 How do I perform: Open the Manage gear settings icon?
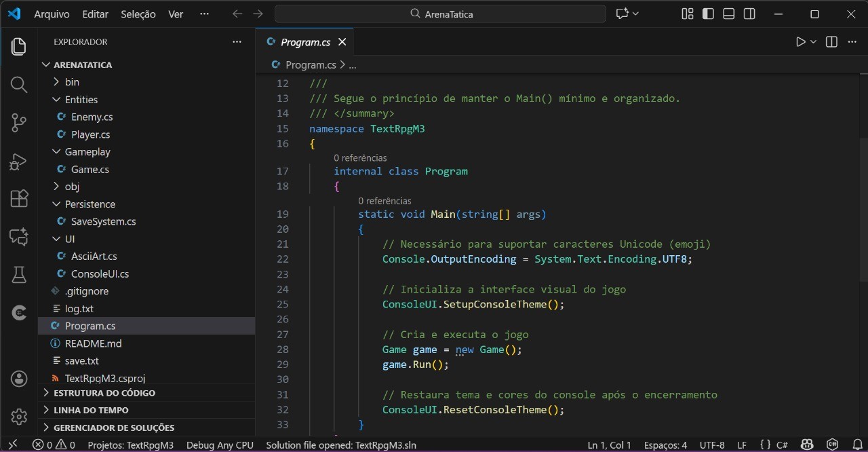(19, 416)
